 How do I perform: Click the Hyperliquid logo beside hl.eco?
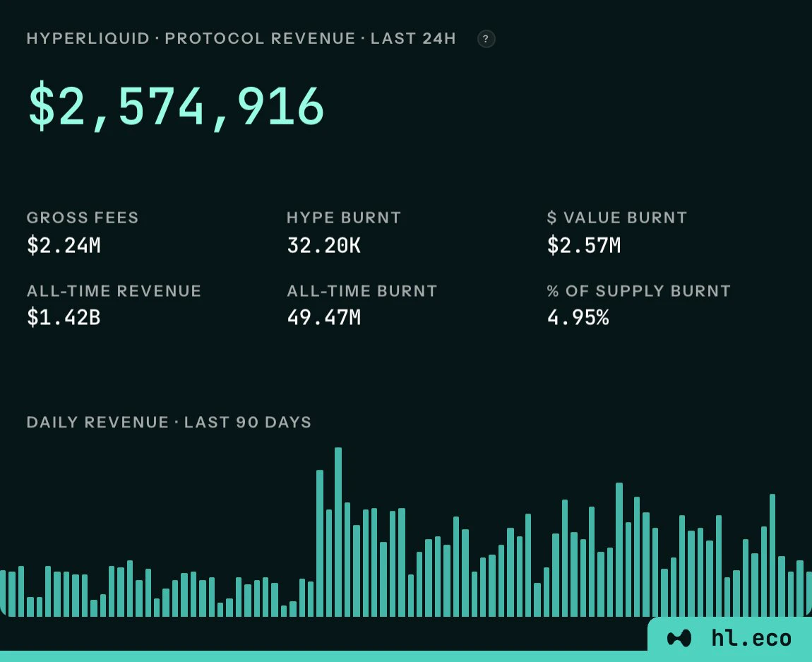coord(679,638)
